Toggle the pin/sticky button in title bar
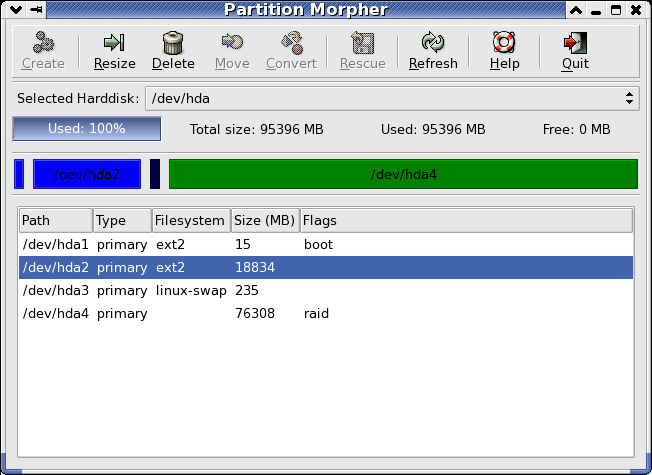Viewport: 652px width, 475px height. [x=36, y=10]
